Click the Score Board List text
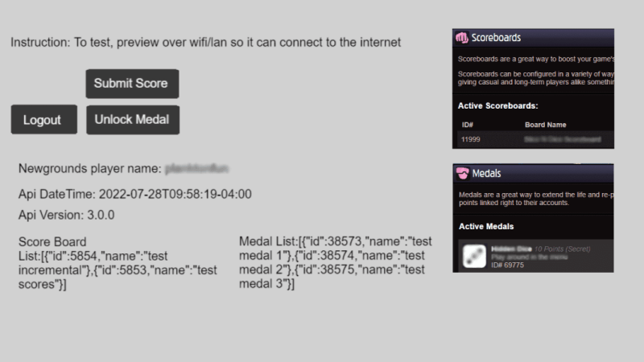644x362 pixels. [118, 263]
